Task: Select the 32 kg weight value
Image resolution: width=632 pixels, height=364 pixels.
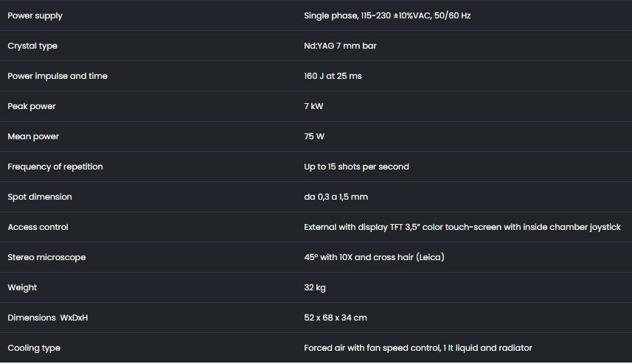Action: pyautogui.click(x=315, y=287)
